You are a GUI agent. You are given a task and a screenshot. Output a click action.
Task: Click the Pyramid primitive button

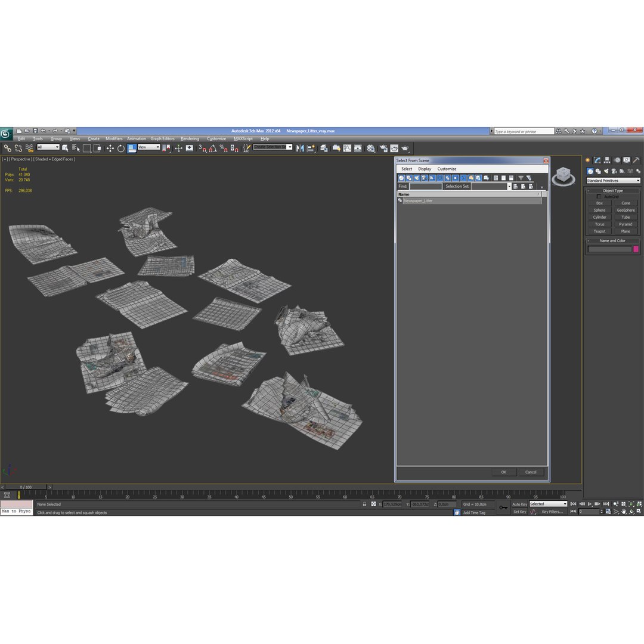click(626, 224)
